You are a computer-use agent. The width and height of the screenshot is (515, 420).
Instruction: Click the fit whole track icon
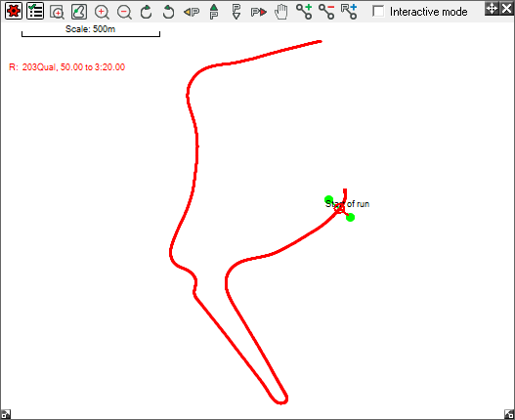click(x=79, y=12)
